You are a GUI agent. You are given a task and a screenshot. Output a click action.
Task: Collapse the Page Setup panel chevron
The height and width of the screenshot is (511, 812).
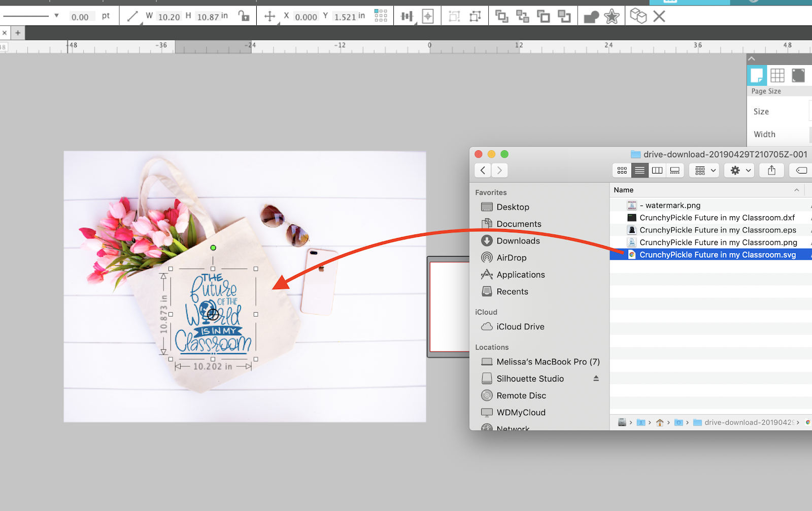tap(752, 59)
